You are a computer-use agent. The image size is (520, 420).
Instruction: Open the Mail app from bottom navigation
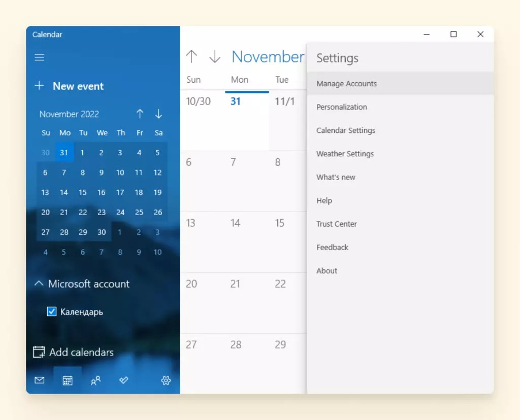(x=39, y=380)
